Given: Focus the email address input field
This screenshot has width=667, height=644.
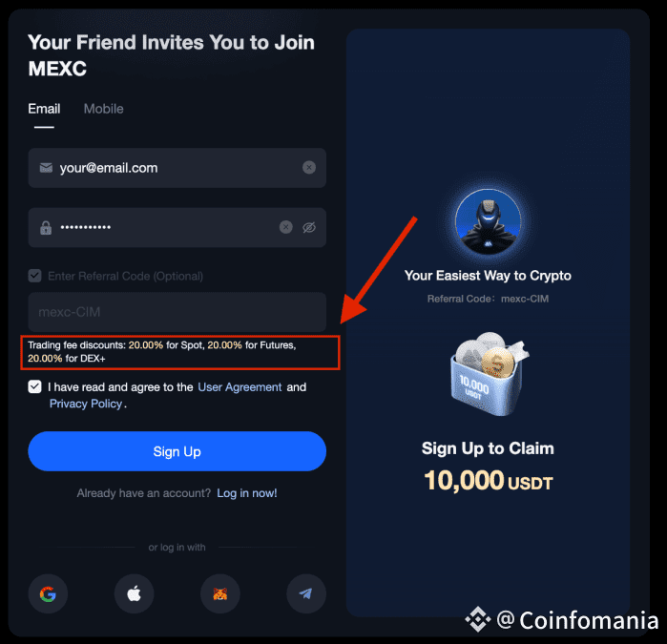Looking at the screenshot, I should click(x=177, y=168).
